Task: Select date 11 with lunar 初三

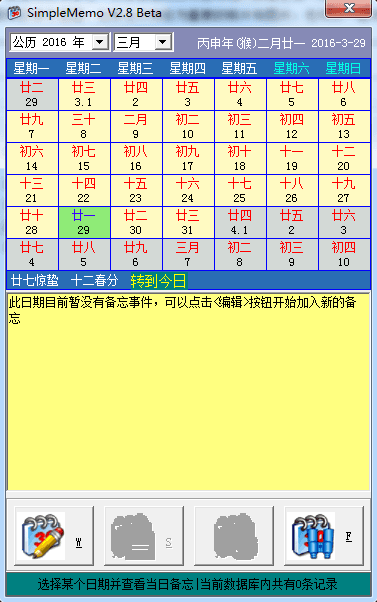Action: [240, 127]
